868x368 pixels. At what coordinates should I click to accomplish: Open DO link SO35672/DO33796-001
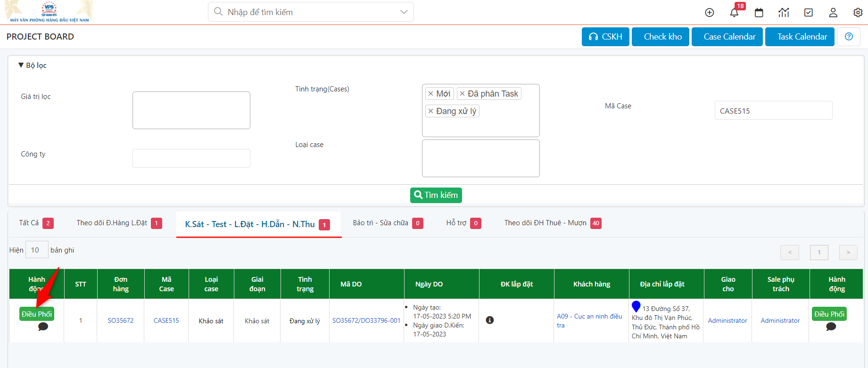point(366,320)
